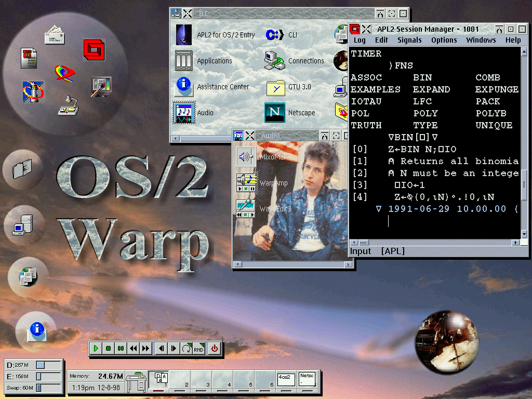Switch to virtual desktop 6
Viewport: 532px width, 399px height.
pyautogui.click(x=265, y=381)
